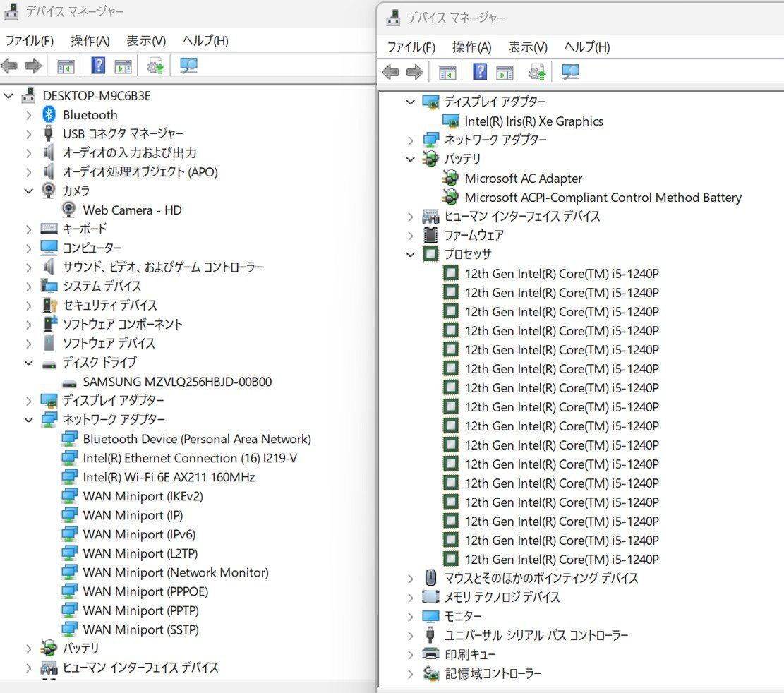Select Microsoft AC Adapter icon
This screenshot has height=693, width=784.
[x=450, y=178]
